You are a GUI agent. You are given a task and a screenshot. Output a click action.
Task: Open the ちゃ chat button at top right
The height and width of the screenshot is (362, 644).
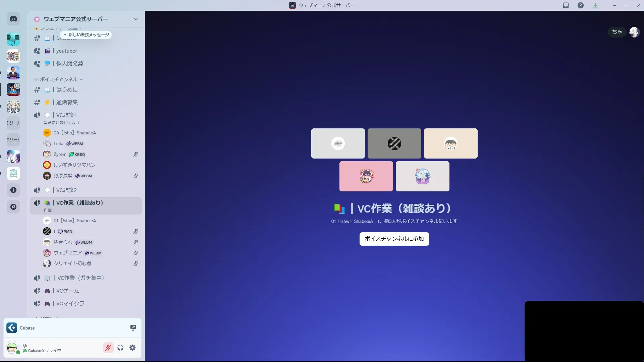point(617,32)
